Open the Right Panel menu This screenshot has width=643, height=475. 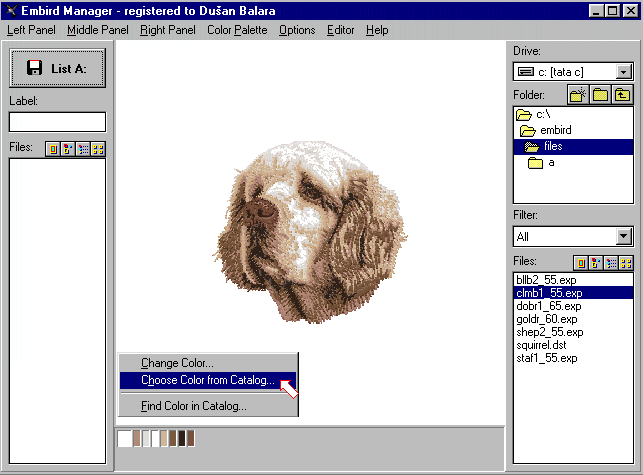pos(168,30)
